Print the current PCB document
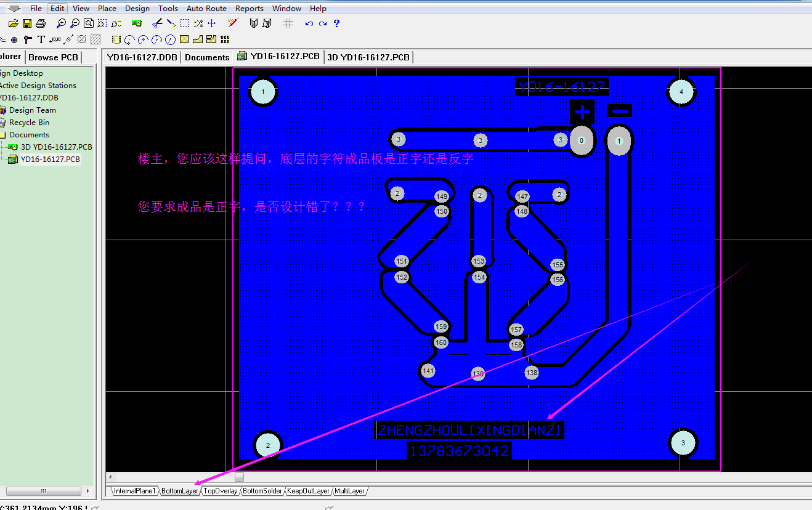812x510 pixels. point(41,23)
